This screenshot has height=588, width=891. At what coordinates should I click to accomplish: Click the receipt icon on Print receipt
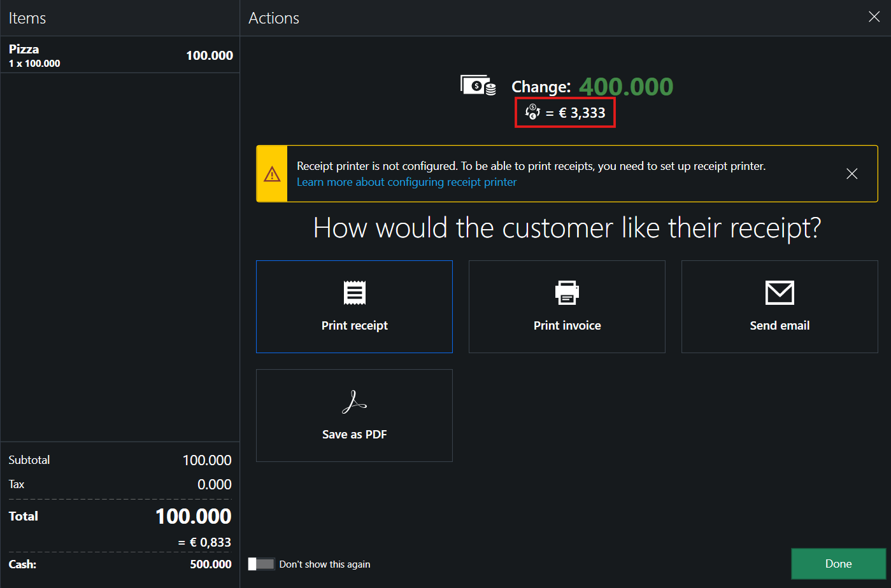click(x=354, y=293)
